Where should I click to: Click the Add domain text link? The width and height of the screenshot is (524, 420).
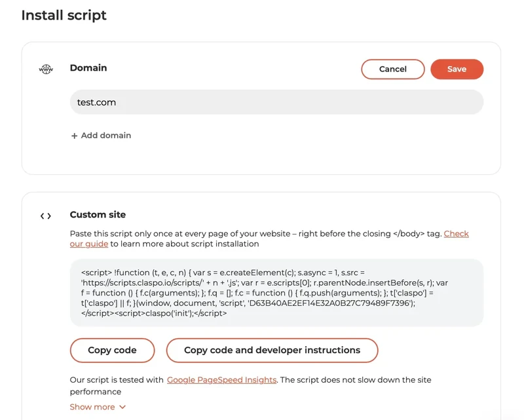coord(105,136)
